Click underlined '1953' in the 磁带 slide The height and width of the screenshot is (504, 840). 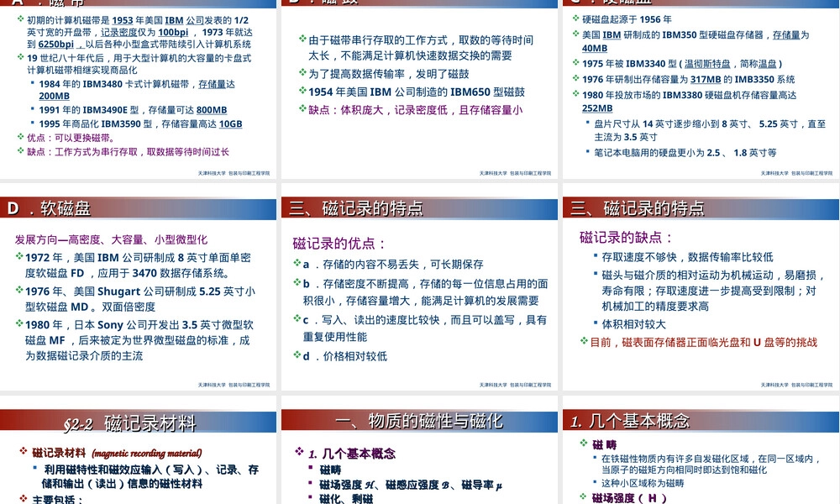point(122,20)
